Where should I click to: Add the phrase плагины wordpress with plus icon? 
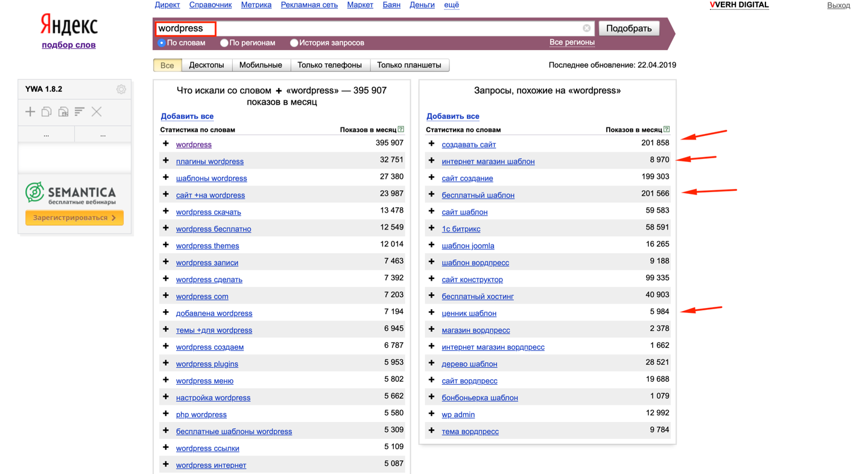[x=166, y=161]
